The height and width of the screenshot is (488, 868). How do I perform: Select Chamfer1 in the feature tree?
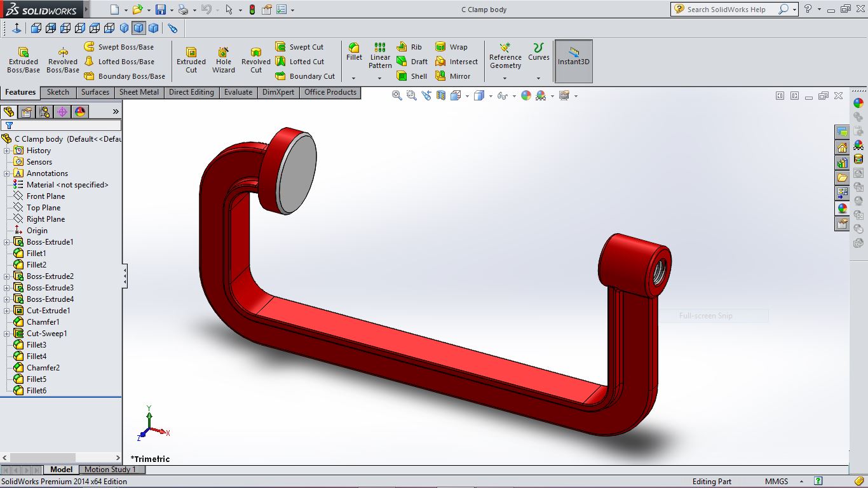tap(36, 322)
